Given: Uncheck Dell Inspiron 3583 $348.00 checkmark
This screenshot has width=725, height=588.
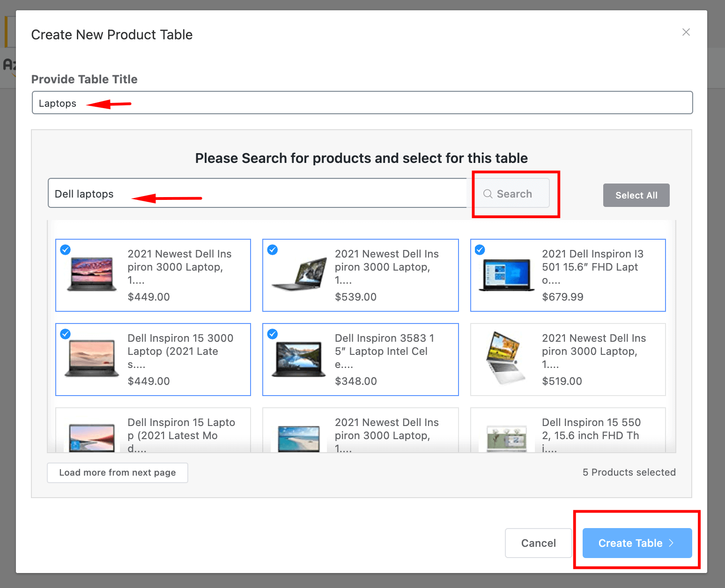Looking at the screenshot, I should 273,334.
